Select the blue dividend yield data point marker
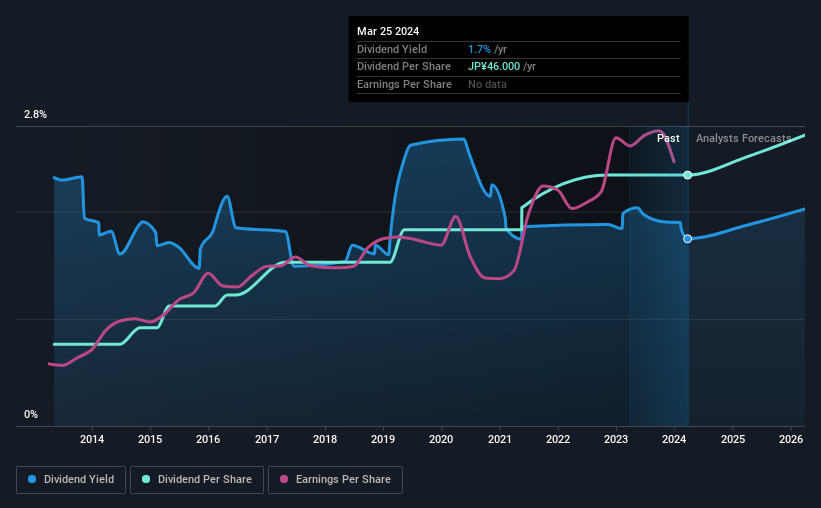Screen dimensions: 821x508 click(x=687, y=239)
